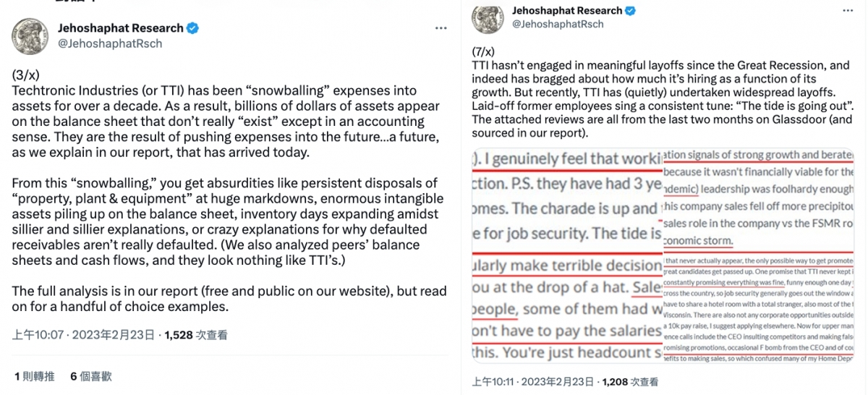The image size is (868, 395).
Task: Open more options menu on the (3/x) tweet
Action: tap(441, 28)
